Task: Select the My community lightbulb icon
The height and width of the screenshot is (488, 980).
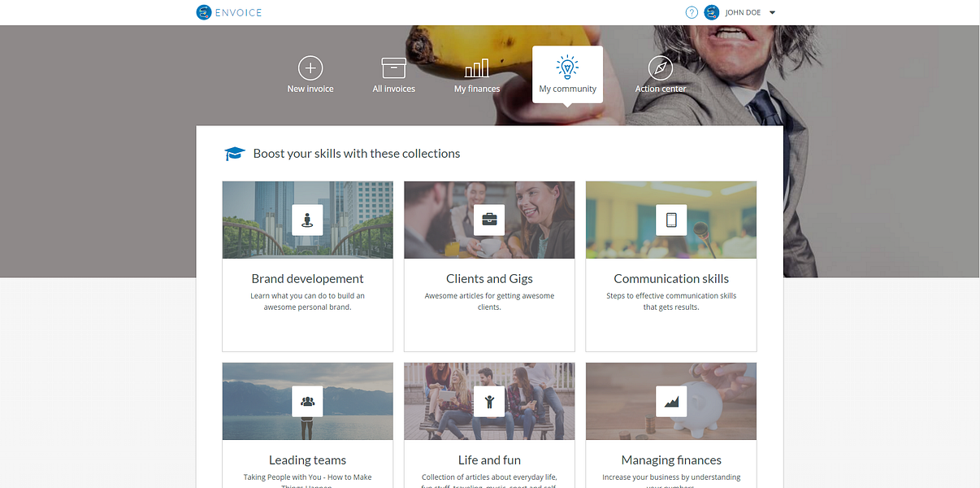Action: click(567, 67)
